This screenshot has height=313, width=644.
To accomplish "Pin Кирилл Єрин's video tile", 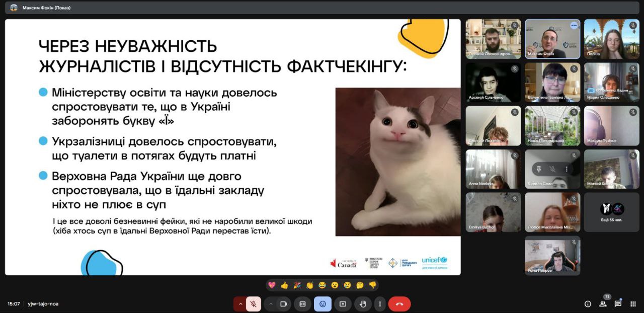I will [x=538, y=169].
